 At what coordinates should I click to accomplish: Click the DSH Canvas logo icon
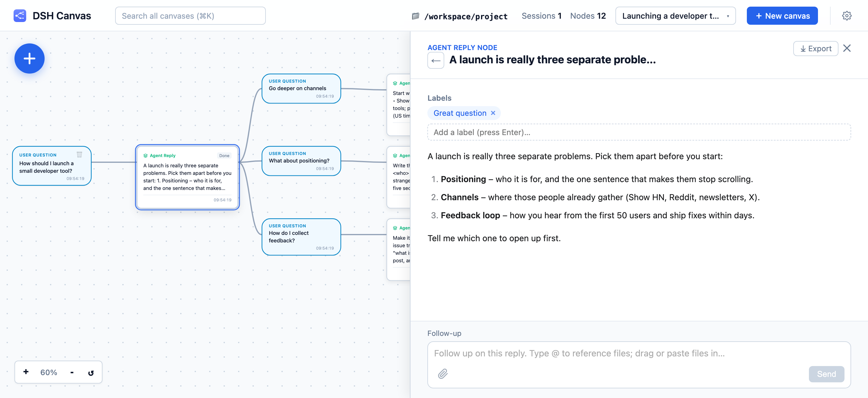(x=20, y=16)
